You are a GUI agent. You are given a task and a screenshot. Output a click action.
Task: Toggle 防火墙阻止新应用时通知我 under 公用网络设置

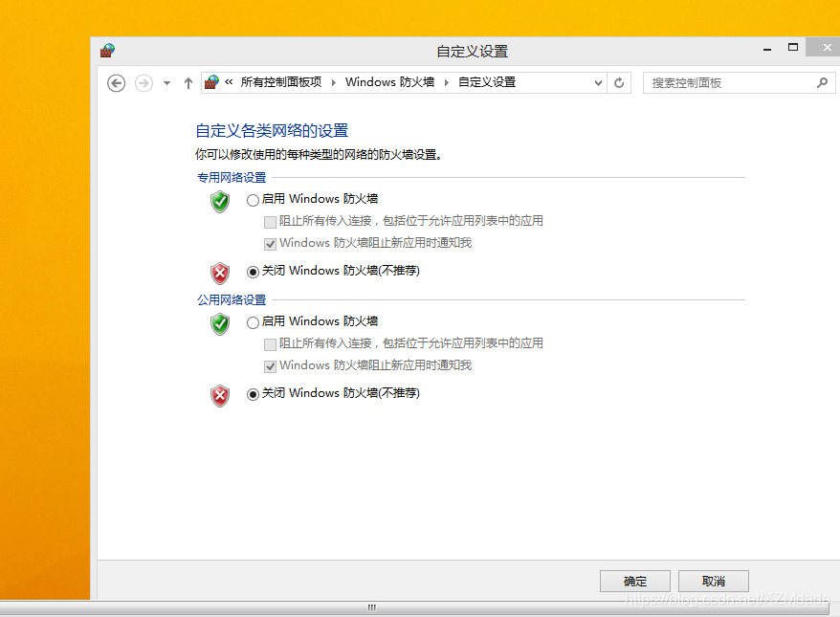270,366
